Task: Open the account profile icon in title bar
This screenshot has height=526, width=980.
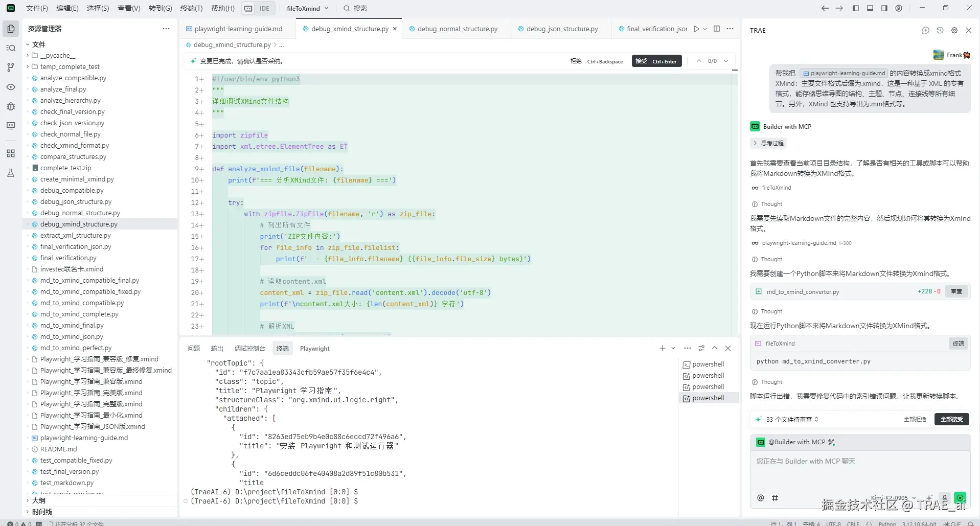Action: 899,8
